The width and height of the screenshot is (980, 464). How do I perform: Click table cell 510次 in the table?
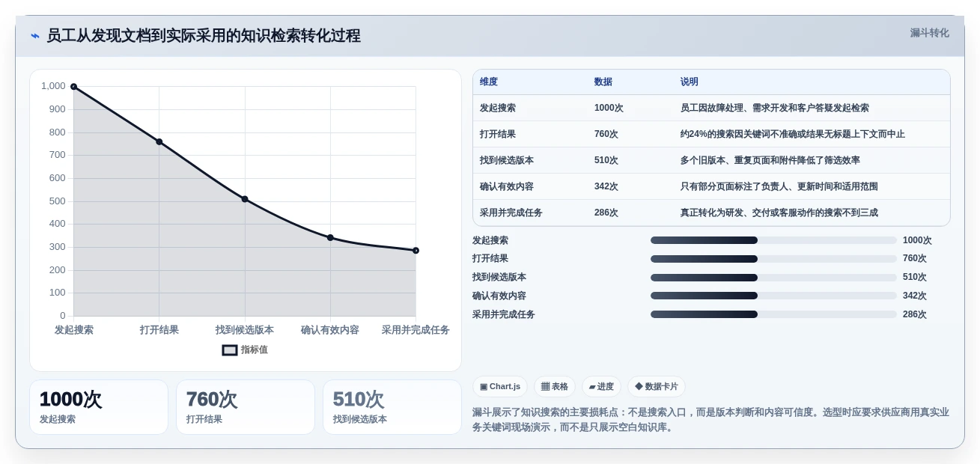606,160
